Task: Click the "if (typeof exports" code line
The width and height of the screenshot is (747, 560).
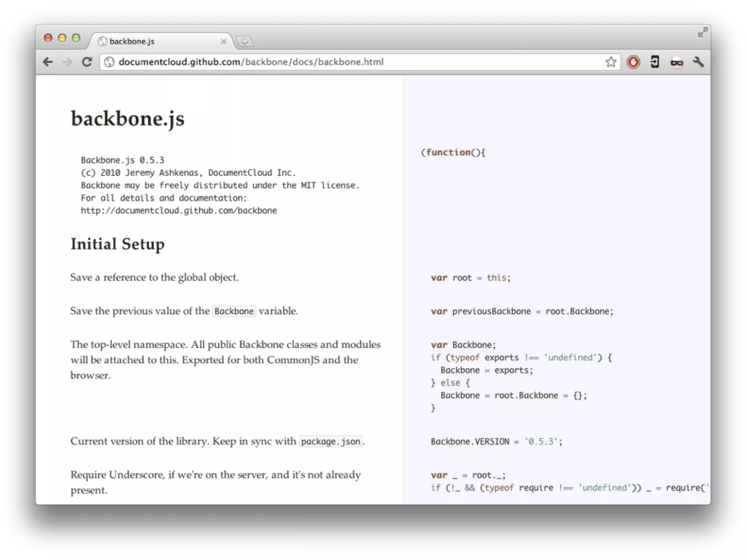Action: point(522,358)
